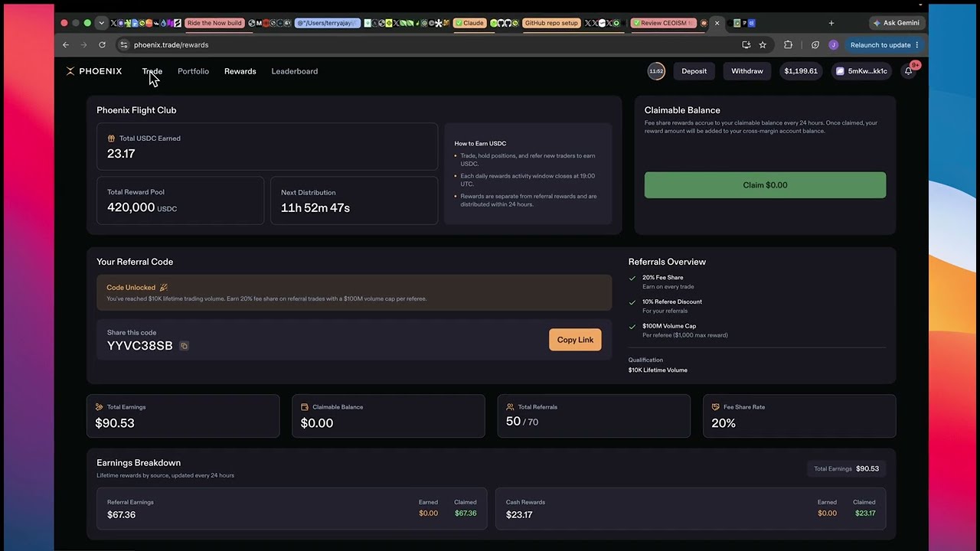Click the 50 / 70 Total Referrals value
The width and height of the screenshot is (980, 551).
522,422
